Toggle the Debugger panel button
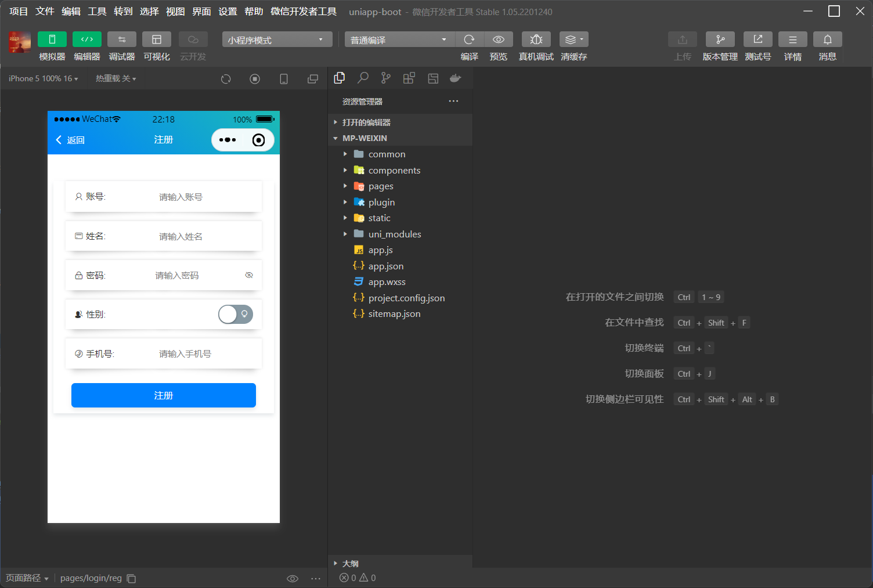 pyautogui.click(x=122, y=39)
